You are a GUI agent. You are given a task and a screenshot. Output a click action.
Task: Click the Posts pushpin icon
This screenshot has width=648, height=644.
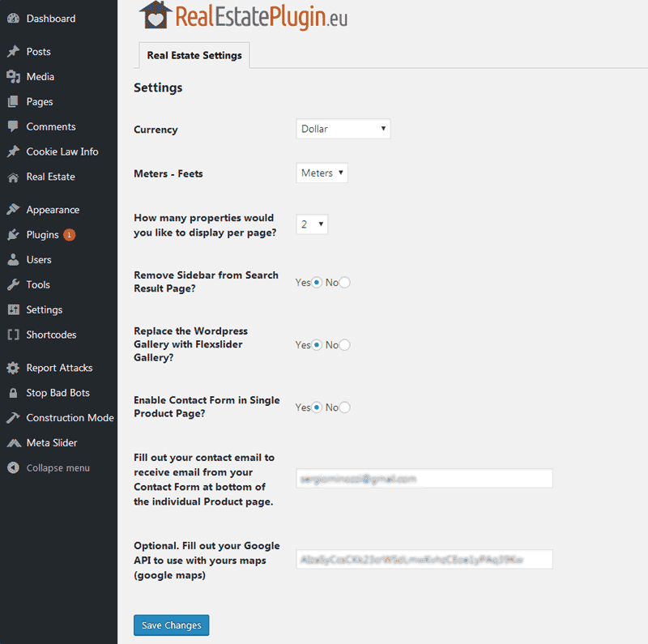point(13,51)
